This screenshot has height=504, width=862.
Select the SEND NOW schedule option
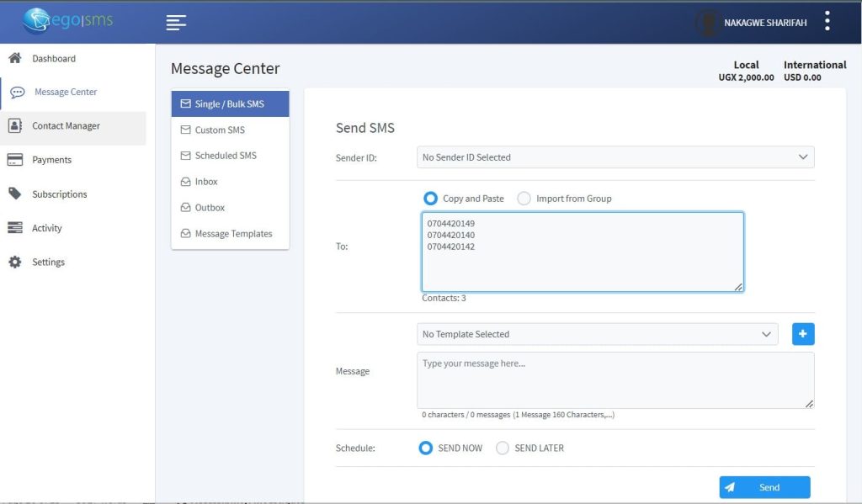pyautogui.click(x=426, y=448)
